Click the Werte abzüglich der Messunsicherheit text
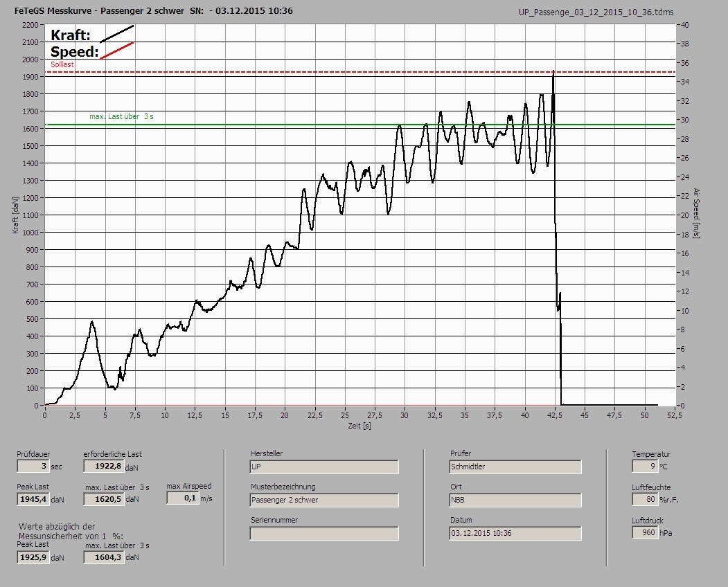Image resolution: width=728 pixels, height=587 pixels. click(x=71, y=532)
